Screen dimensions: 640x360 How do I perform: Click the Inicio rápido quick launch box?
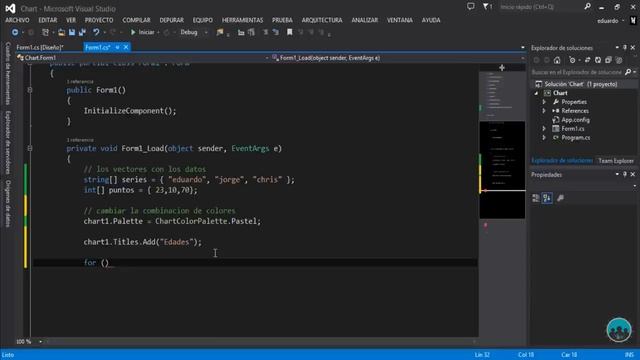click(x=541, y=7)
